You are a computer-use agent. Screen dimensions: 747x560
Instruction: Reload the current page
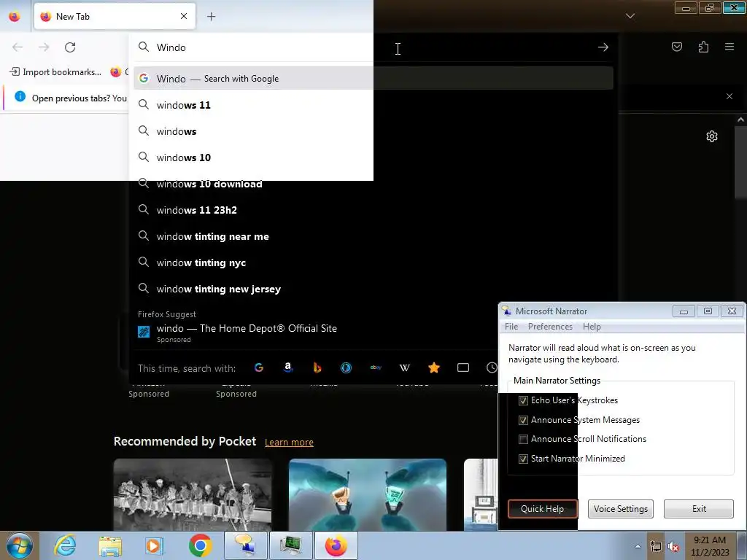click(x=70, y=47)
